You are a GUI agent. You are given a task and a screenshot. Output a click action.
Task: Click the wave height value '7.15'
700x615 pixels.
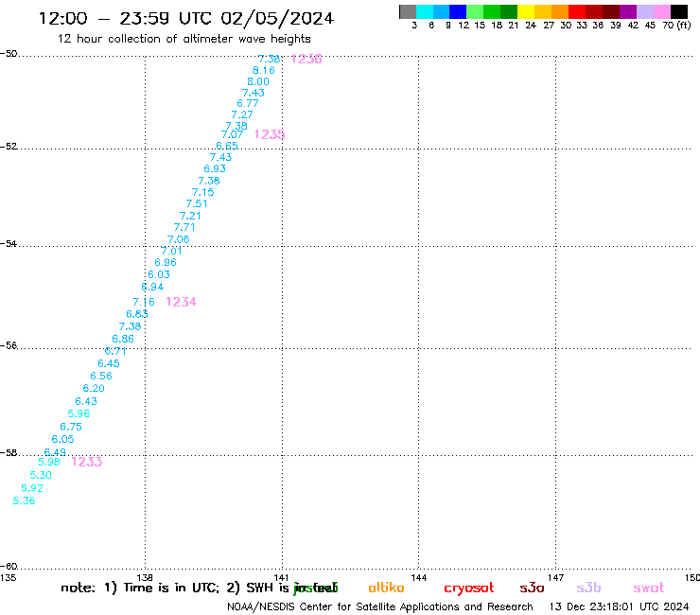point(202,192)
